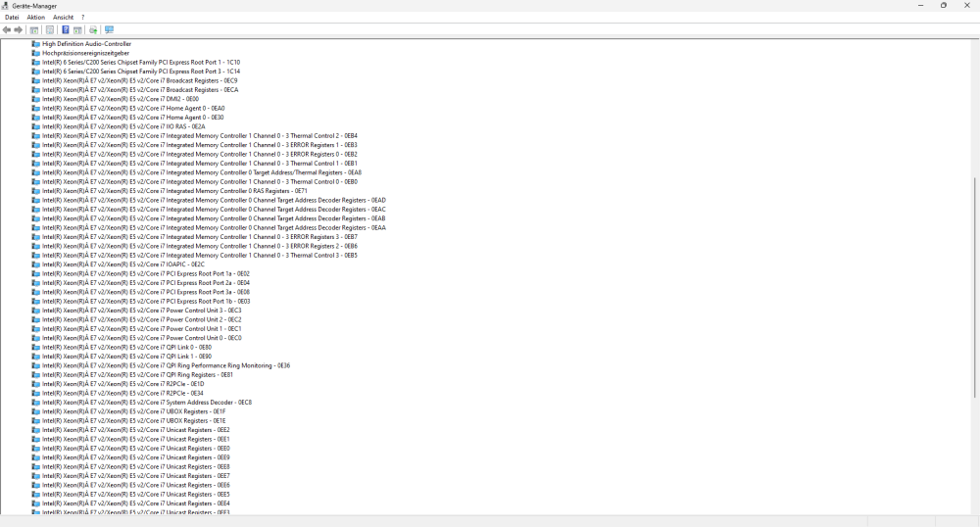Click the icon next to Hochpräzisionsereigniszeitgeber
Viewport: 980px width, 527px height.
pos(36,53)
